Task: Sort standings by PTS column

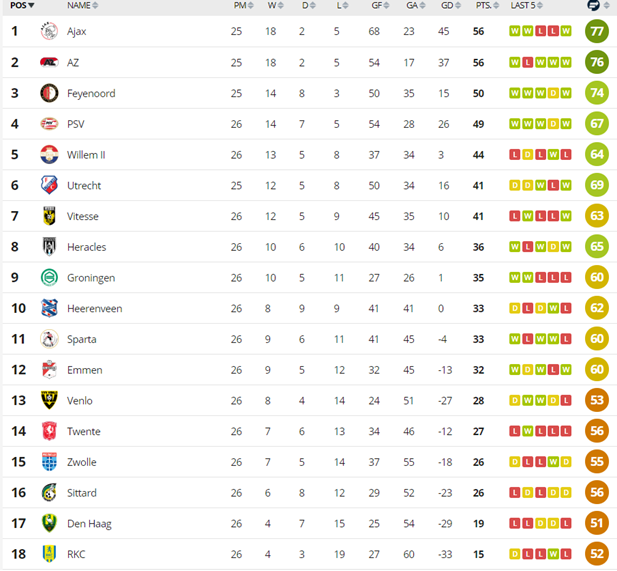Action: (487, 5)
